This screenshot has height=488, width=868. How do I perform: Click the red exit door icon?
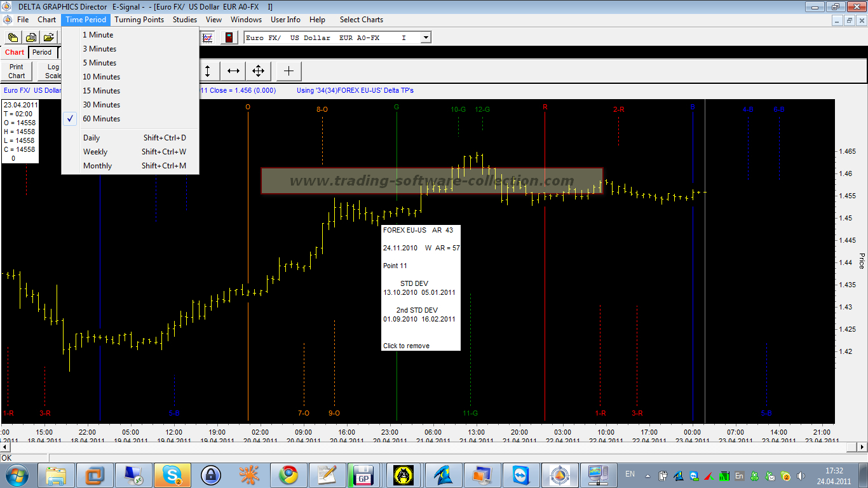[229, 37]
